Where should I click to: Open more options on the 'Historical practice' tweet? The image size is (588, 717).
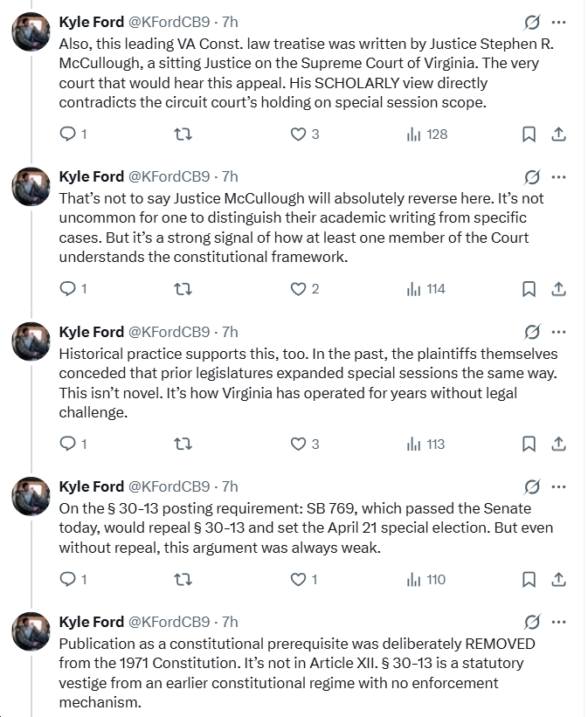pyautogui.click(x=559, y=332)
